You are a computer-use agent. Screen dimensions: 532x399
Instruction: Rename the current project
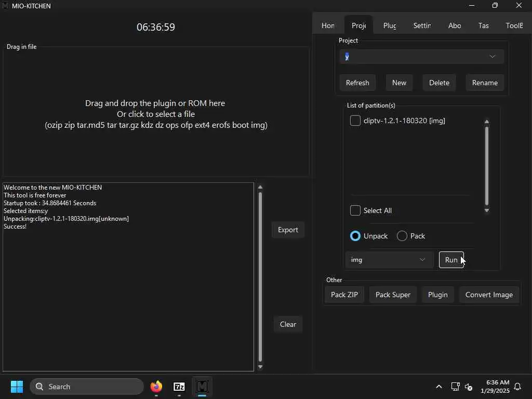click(485, 83)
